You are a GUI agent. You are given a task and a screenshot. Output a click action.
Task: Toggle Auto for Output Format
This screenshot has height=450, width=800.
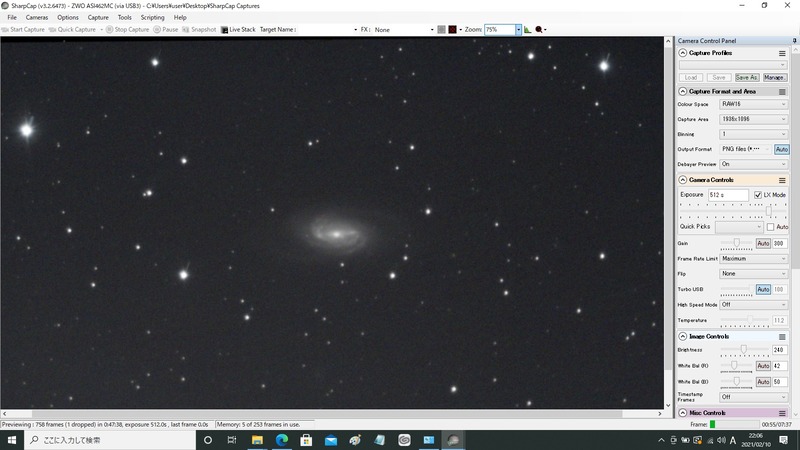pos(782,149)
